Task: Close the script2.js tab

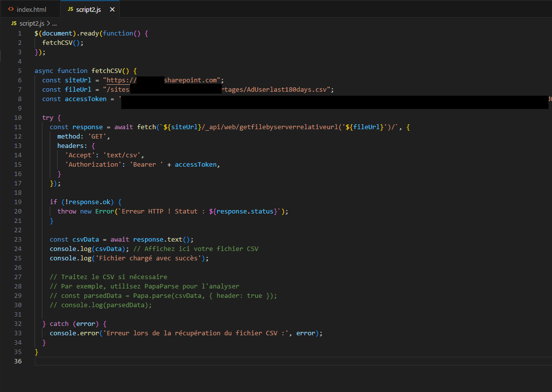Action: [111, 8]
